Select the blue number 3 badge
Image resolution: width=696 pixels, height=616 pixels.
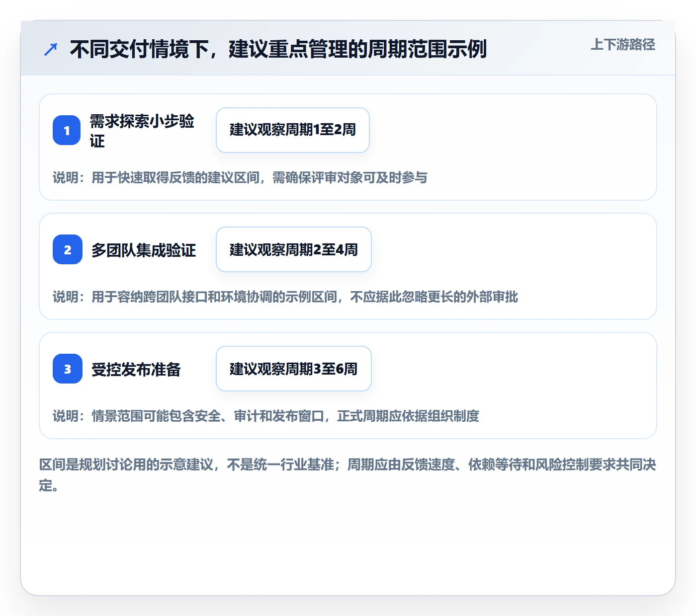click(x=68, y=369)
